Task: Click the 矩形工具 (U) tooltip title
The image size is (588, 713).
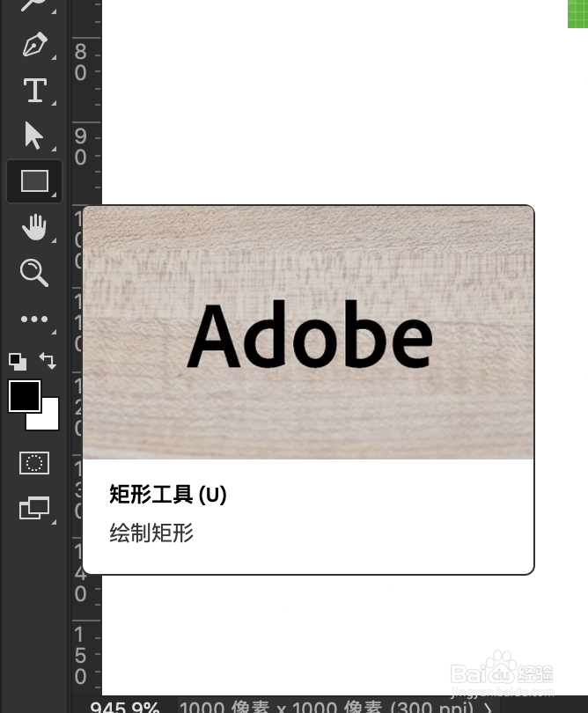Action: point(168,495)
